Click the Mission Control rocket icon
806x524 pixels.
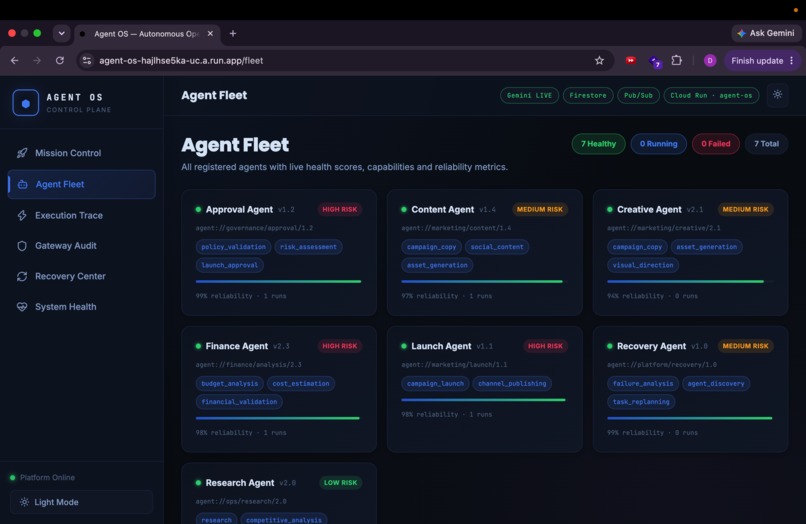pos(22,153)
